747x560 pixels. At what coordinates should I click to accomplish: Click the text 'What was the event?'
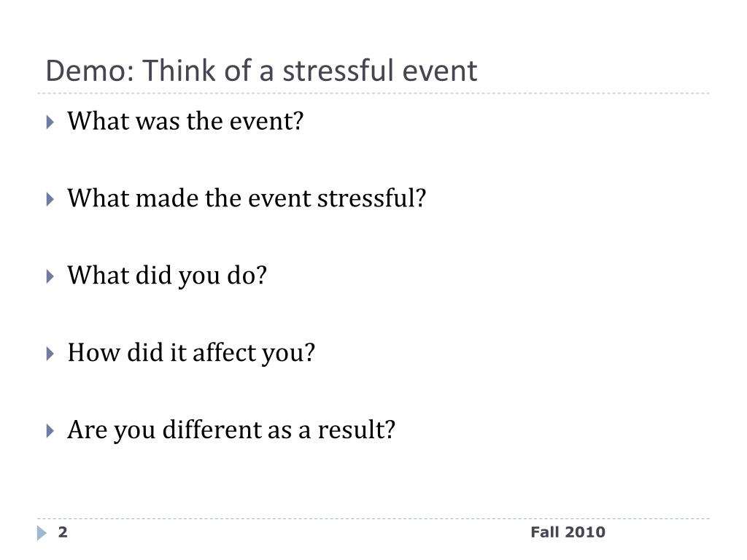[185, 121]
